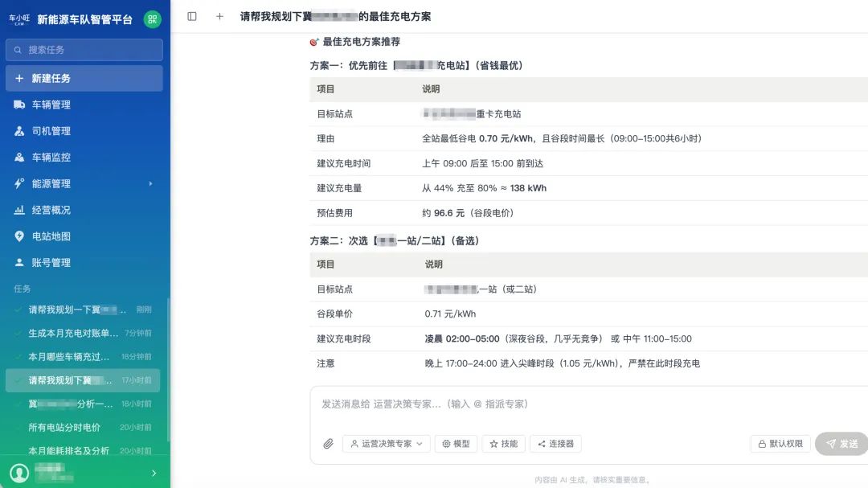Click the 凌晨 02:00–05:00 time slot text
The width and height of the screenshot is (868, 488).
click(x=461, y=338)
